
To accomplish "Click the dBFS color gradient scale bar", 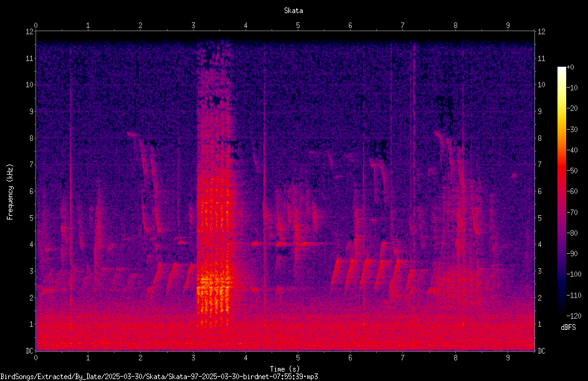I will (x=561, y=191).
